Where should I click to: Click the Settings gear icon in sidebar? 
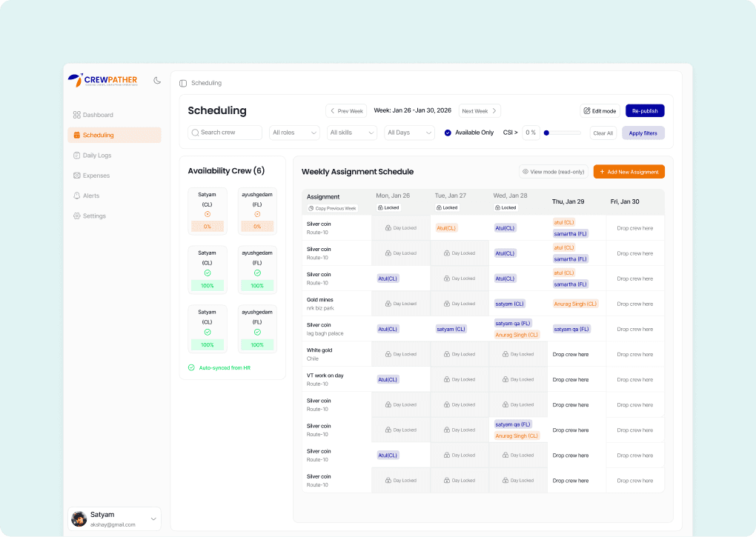[x=77, y=216]
